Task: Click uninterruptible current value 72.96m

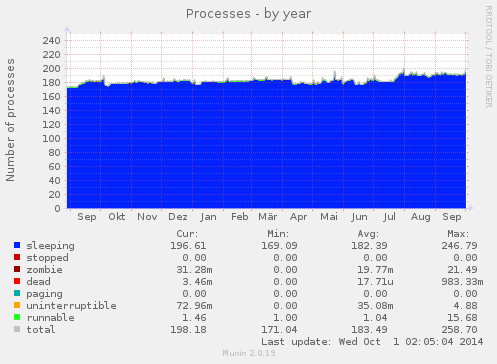Action: pyautogui.click(x=194, y=306)
